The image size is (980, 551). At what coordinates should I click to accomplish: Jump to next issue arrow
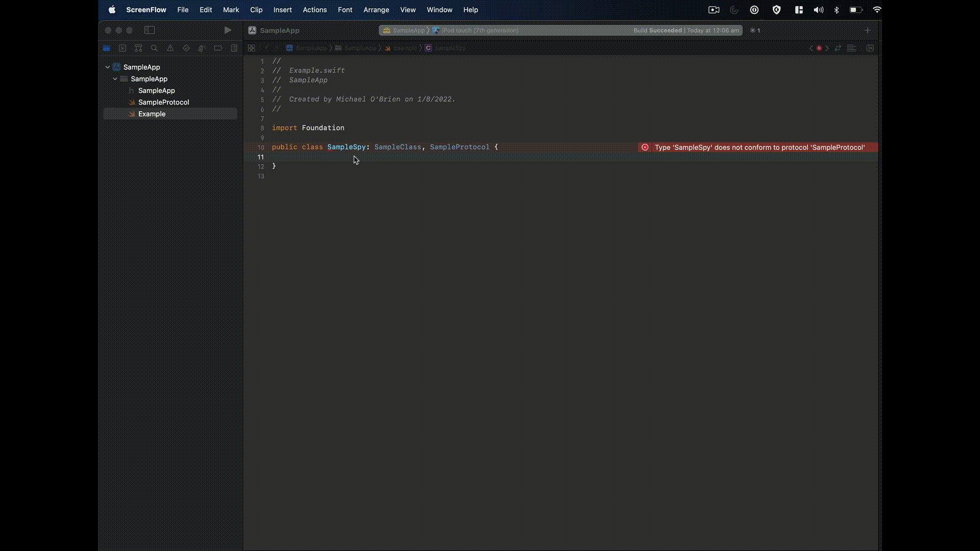827,48
